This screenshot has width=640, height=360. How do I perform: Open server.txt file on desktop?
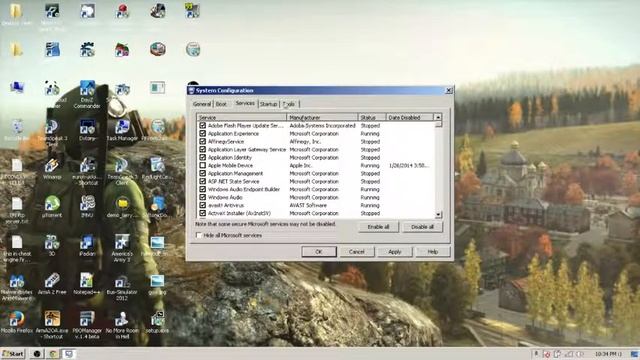[x=17, y=211]
